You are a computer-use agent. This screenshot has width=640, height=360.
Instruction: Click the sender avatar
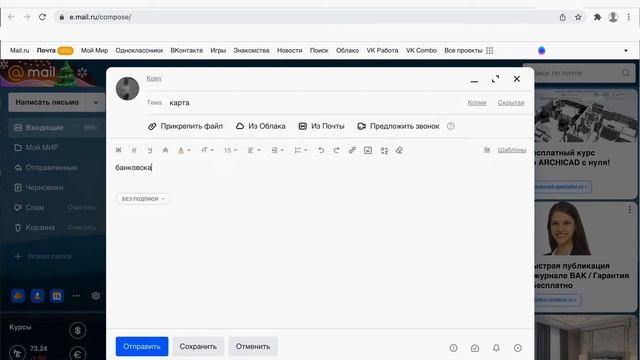tap(127, 88)
